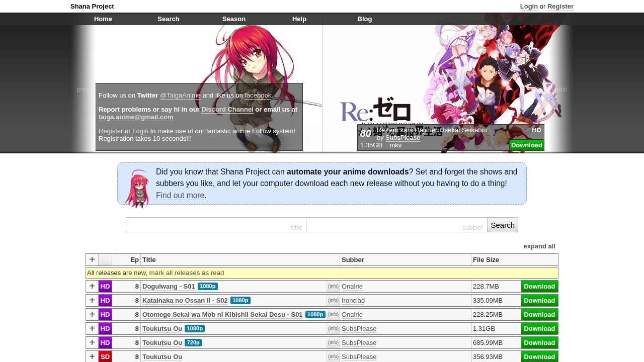Screen dimensions: 644x362
Task: Go to next banner slide
Action: point(560,89)
